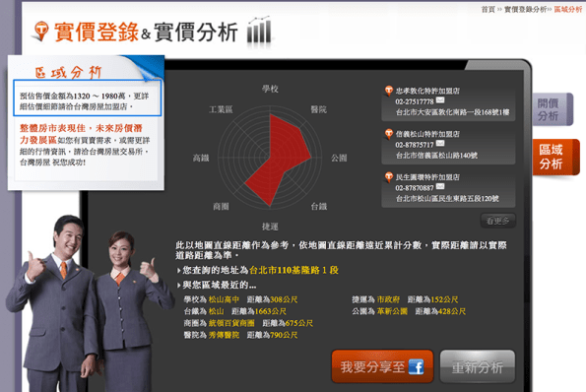Click the 市政府 MRT station name
The width and height of the screenshot is (586, 392).
coord(388,299)
